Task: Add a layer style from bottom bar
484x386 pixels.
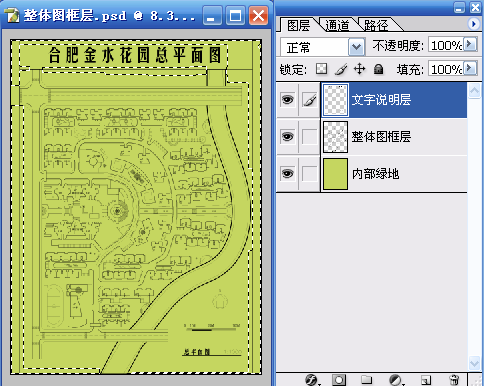Action: [312, 380]
